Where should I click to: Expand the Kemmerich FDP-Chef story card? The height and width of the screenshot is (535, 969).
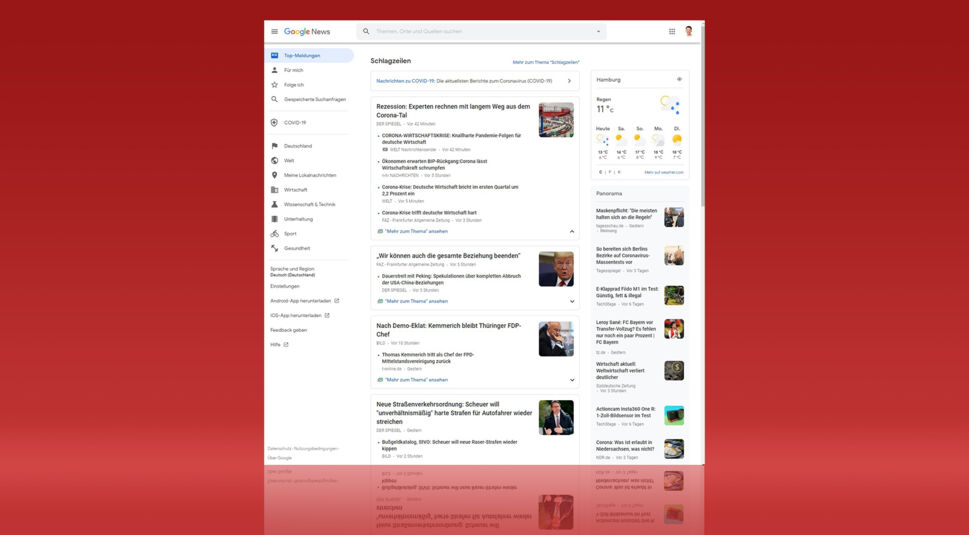point(572,380)
